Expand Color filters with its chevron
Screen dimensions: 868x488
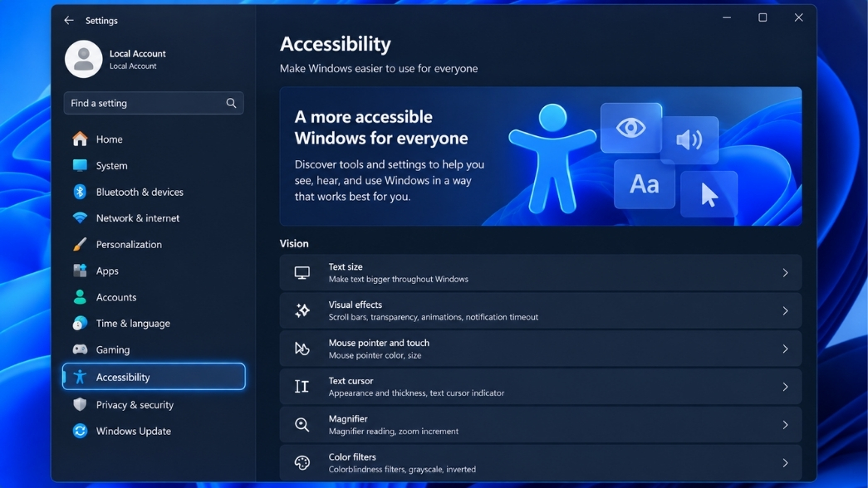(x=785, y=463)
